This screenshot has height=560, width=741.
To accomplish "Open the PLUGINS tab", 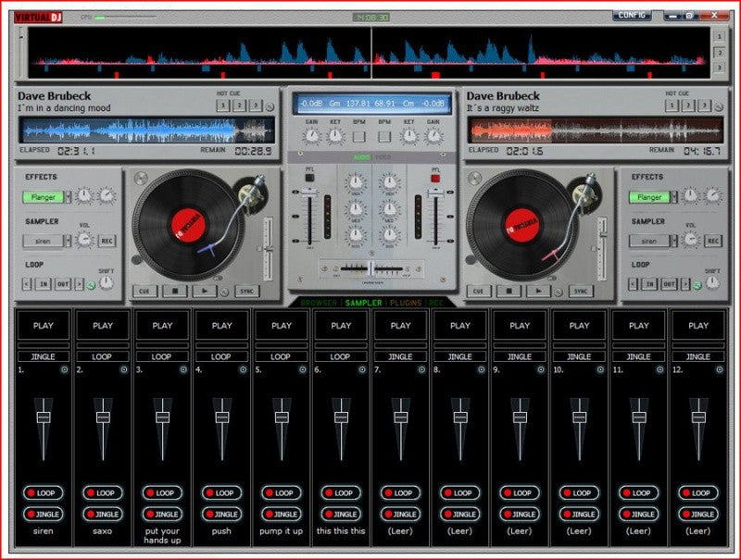I will point(406,303).
